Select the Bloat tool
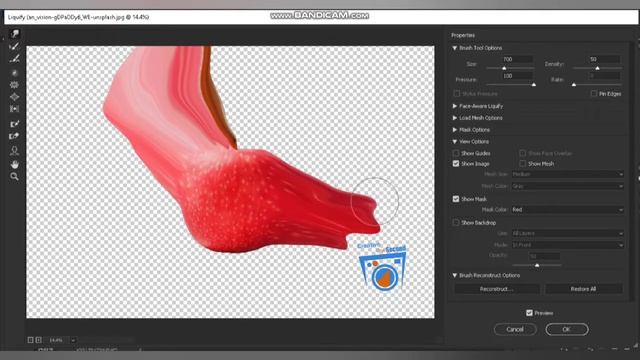 14,97
